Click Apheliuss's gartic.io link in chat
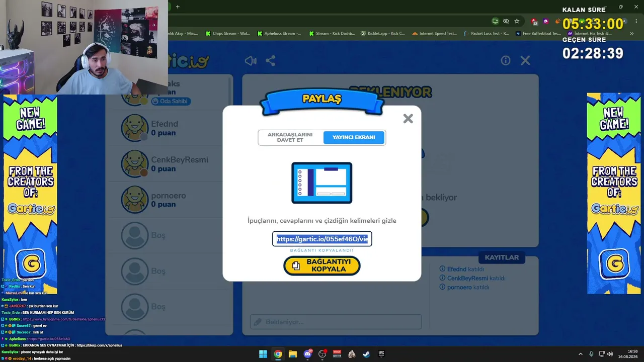This screenshot has width=644, height=362. tap(49, 339)
